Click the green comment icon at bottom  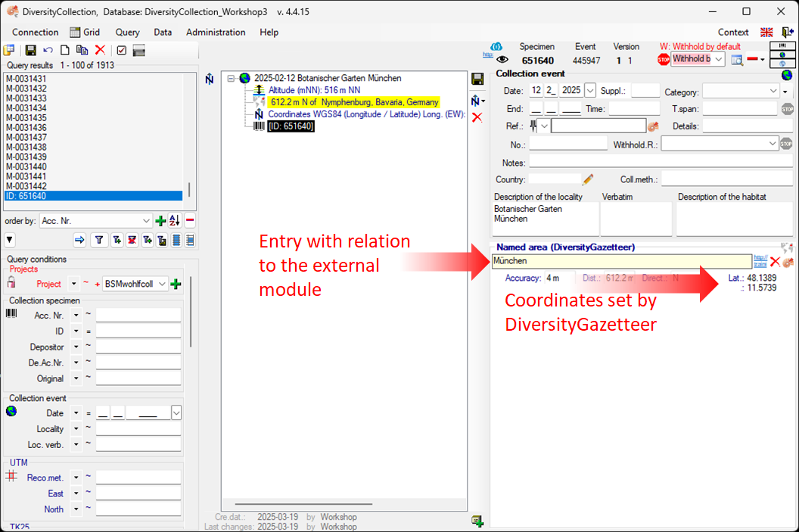pos(477,521)
